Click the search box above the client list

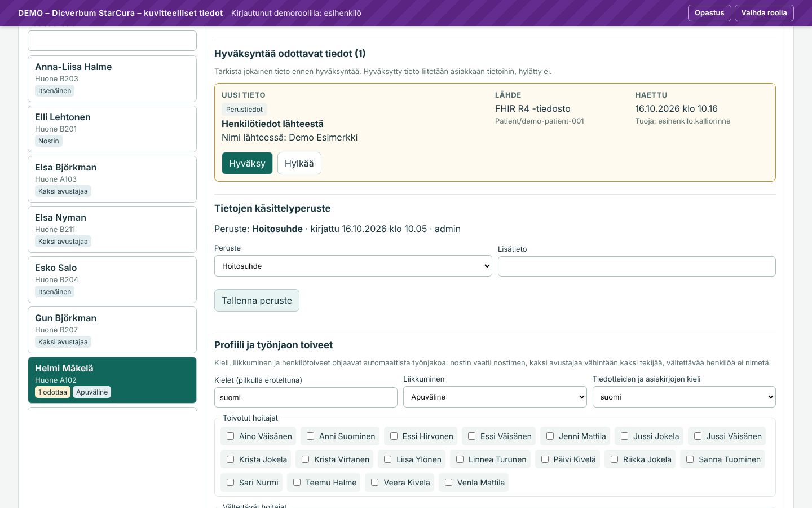coord(112,41)
